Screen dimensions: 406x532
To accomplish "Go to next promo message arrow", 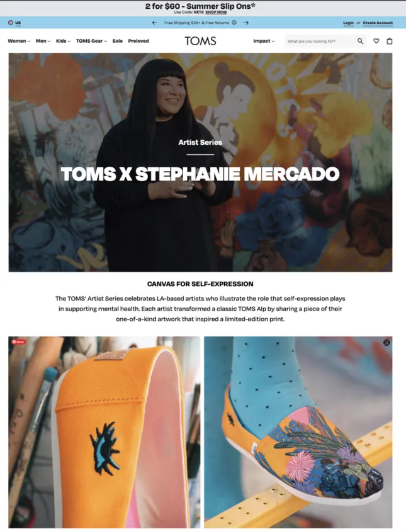I will tap(246, 23).
